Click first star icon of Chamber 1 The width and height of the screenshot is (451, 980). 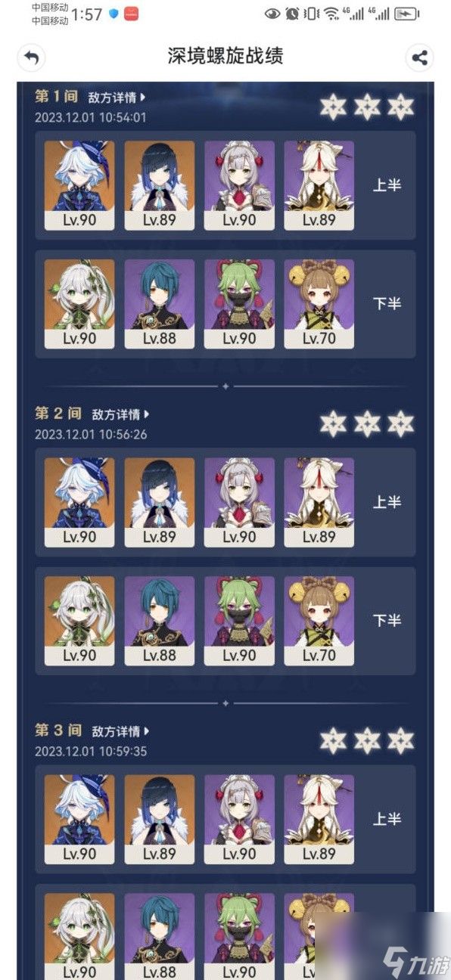[333, 107]
